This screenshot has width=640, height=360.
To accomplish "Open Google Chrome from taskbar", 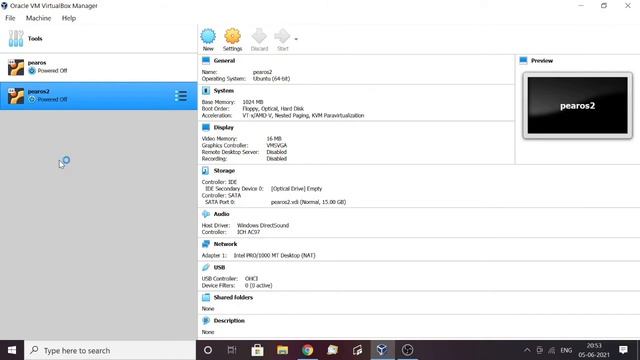I will 307,350.
